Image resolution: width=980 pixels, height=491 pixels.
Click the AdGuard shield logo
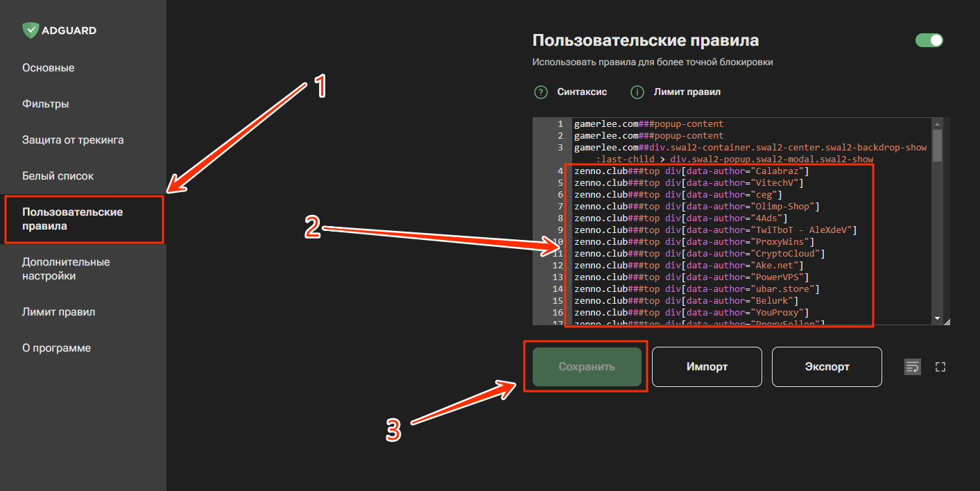(31, 31)
